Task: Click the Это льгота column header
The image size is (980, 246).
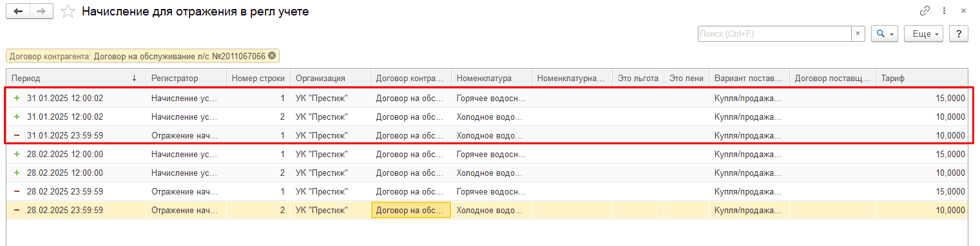Action: (x=638, y=78)
